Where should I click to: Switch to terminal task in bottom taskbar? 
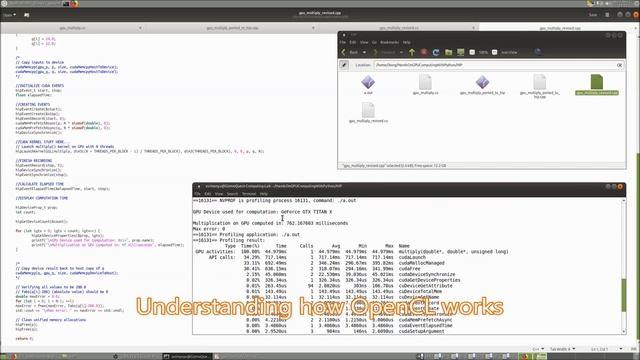pyautogui.click(x=188, y=356)
